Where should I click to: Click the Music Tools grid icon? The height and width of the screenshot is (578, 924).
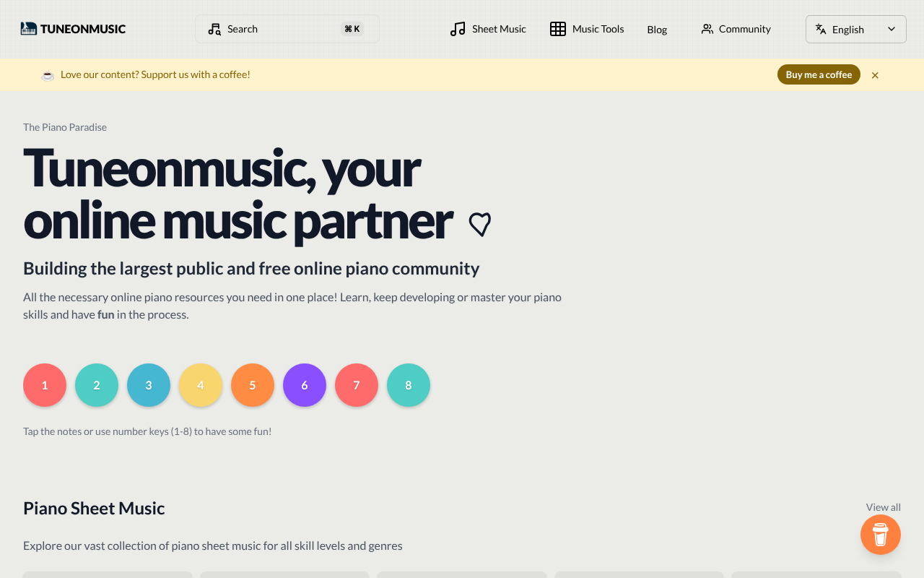coord(557,29)
